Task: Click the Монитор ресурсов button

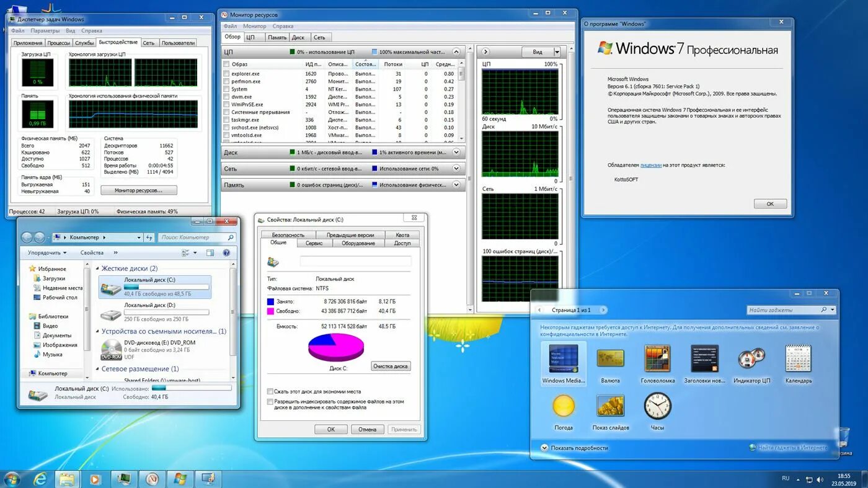Action: 139,190
